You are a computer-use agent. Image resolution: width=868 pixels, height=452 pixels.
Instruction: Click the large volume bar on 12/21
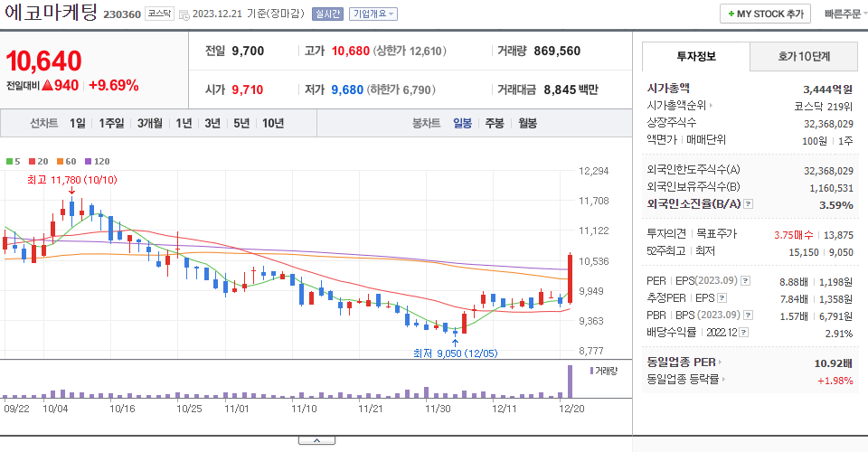[570, 381]
